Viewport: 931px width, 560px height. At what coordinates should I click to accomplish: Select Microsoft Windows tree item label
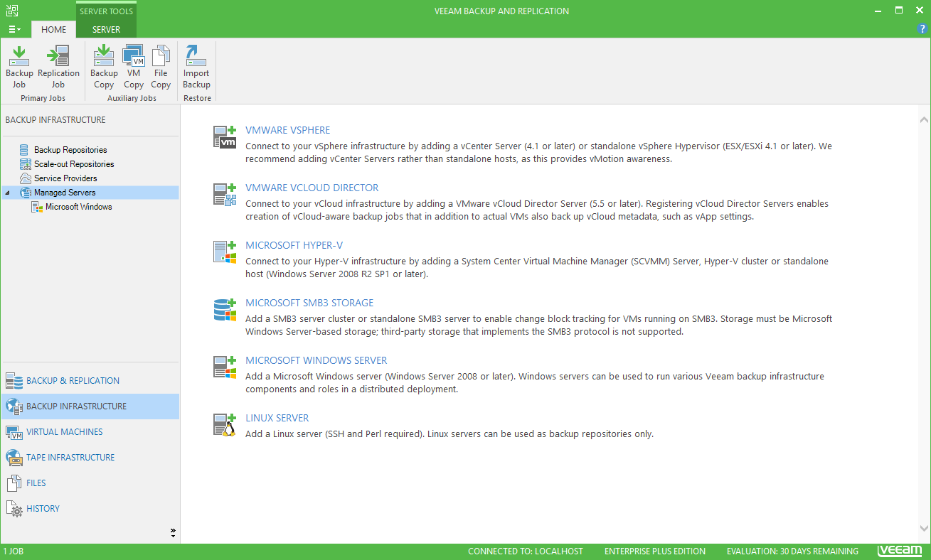(79, 207)
